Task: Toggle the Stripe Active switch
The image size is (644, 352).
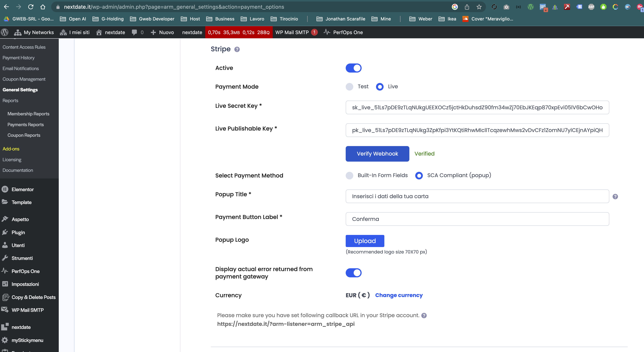Action: tap(353, 68)
